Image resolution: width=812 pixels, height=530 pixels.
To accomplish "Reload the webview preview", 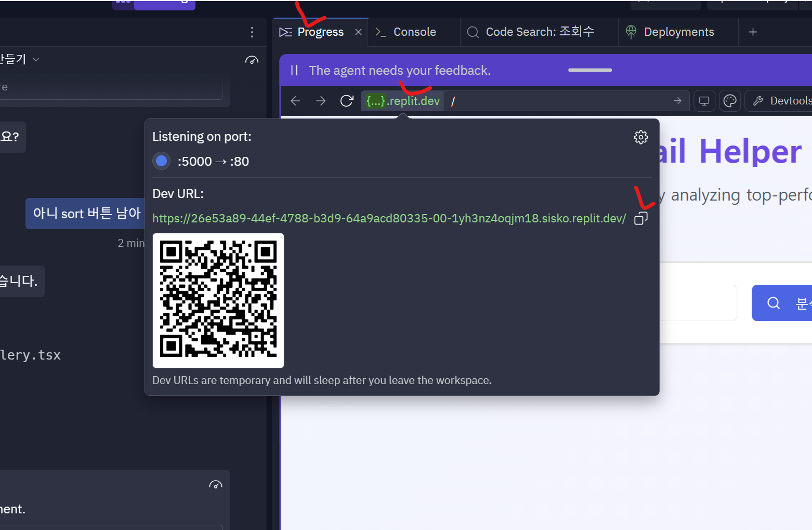I will point(347,101).
